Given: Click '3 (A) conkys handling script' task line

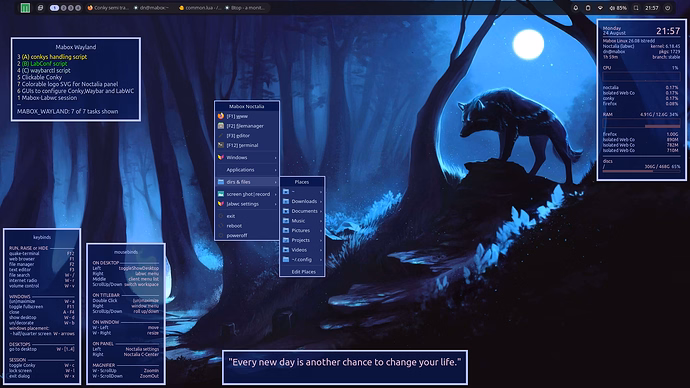Looking at the screenshot, I should (52, 57).
